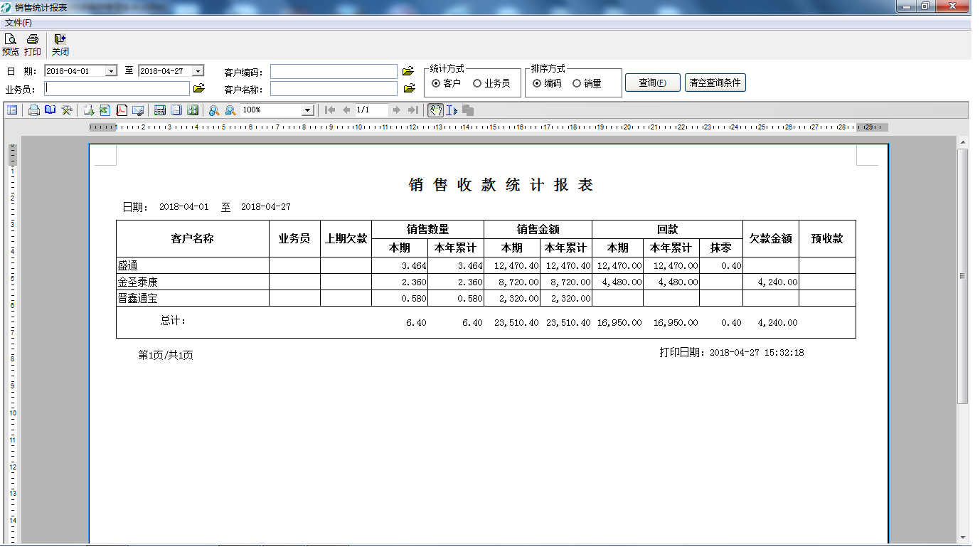This screenshot has height=547, width=980.
Task: Click the report vertical scrollbar thumb
Action: click(963, 276)
